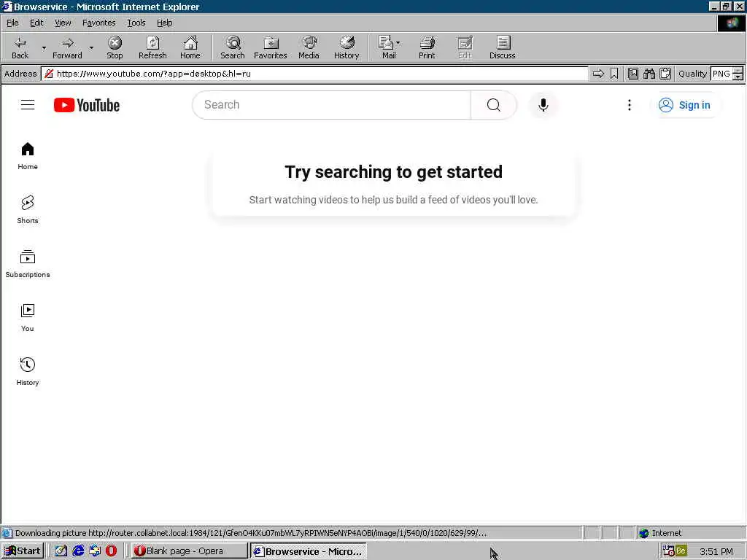Click the YouTube magnifier search button
The image size is (747, 560).
click(494, 105)
